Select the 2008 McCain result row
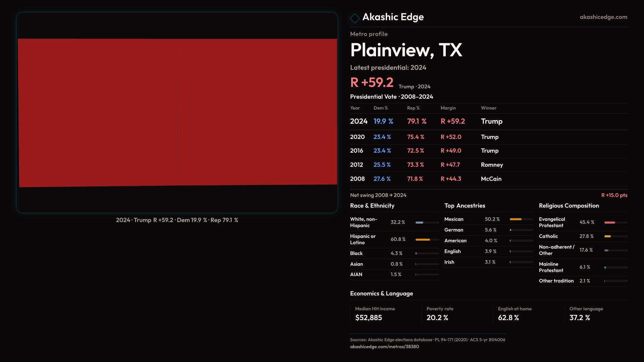644x362 pixels. pos(426,179)
